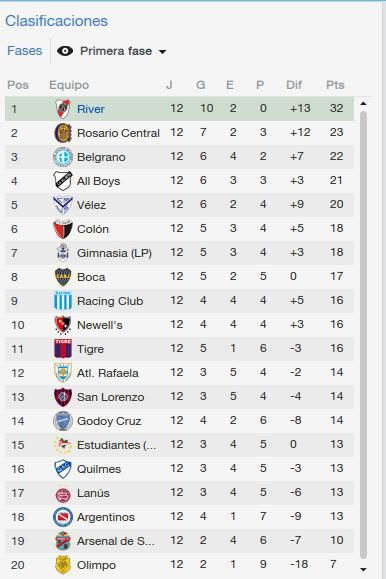
Task: Click the scrollbar down arrow
Action: 363,570
